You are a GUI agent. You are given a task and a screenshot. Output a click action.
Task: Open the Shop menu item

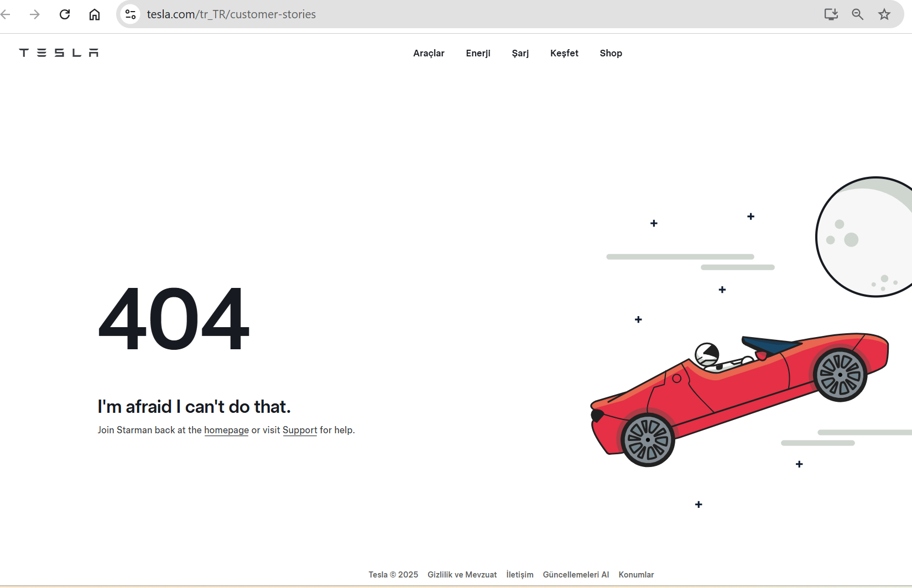tap(611, 53)
